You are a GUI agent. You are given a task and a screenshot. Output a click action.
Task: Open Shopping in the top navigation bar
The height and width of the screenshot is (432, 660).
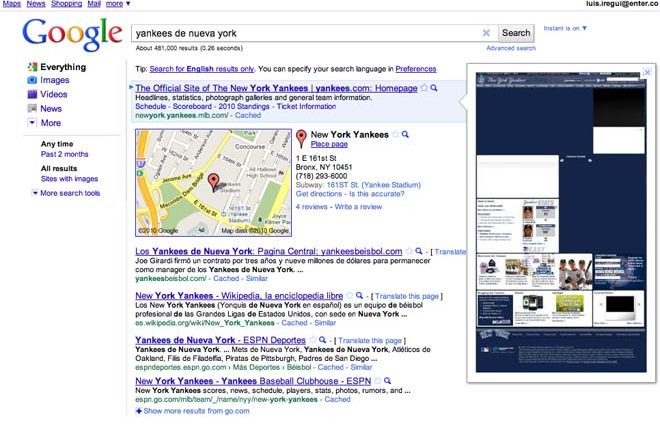click(x=67, y=4)
